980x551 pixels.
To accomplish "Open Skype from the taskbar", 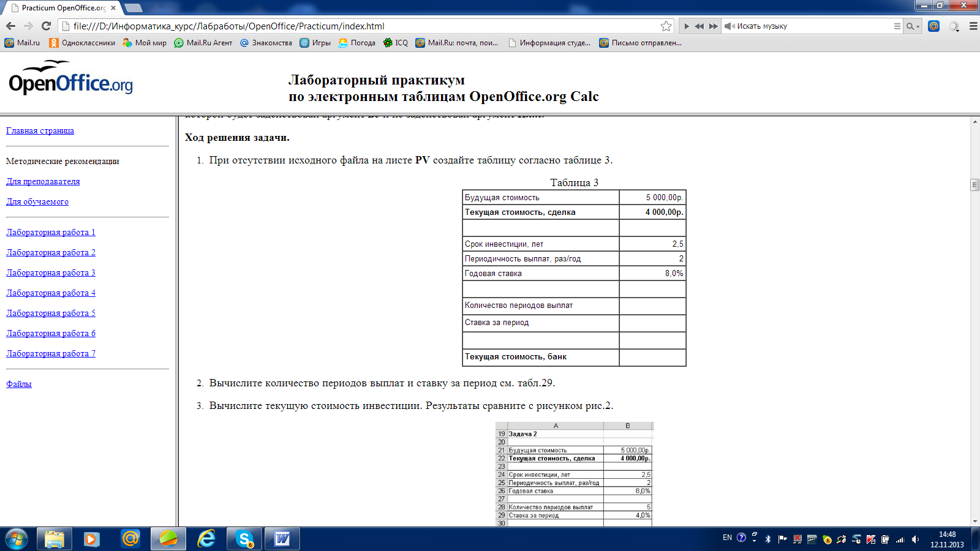I will coord(244,539).
